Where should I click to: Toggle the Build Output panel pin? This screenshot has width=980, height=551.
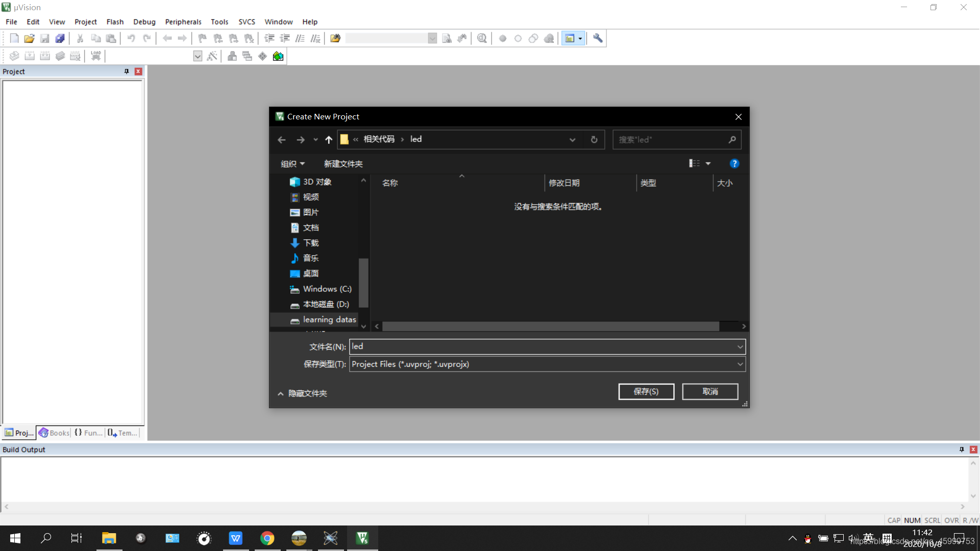[x=962, y=449]
